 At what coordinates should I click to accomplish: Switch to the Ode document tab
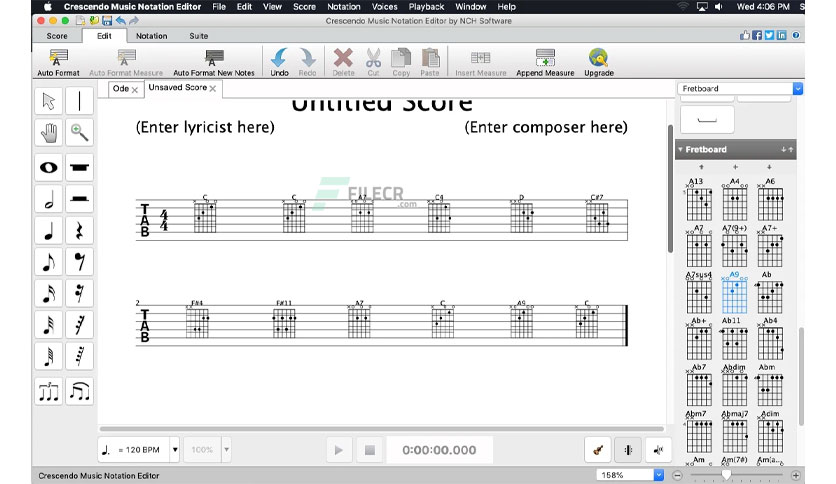pos(120,88)
